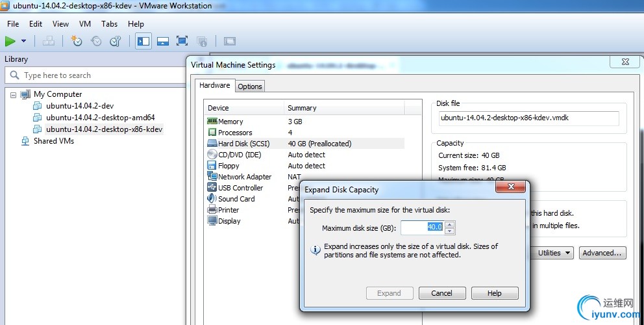This screenshot has width=644, height=325.
Task: Select the ubuntu-14.04.2-desktop-amd64 virtual machine
Action: [101, 118]
